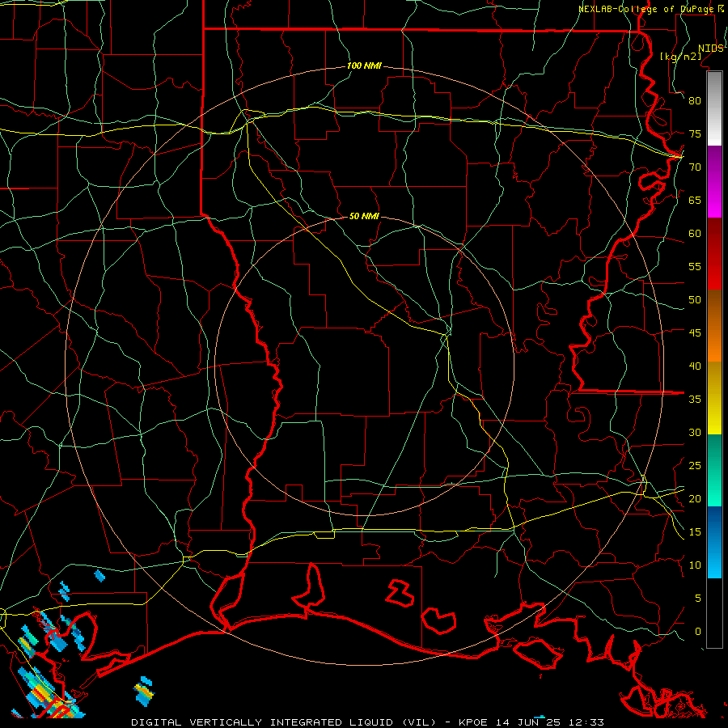This screenshot has width=728, height=728.
Task: Click the DIGITAL VERTICALLY INTEGRATED LIQUID (VIL) caption
Action: coord(284,722)
